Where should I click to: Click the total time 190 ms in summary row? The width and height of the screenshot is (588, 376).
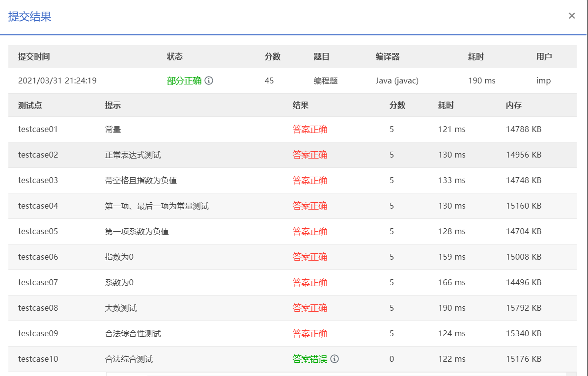click(481, 81)
